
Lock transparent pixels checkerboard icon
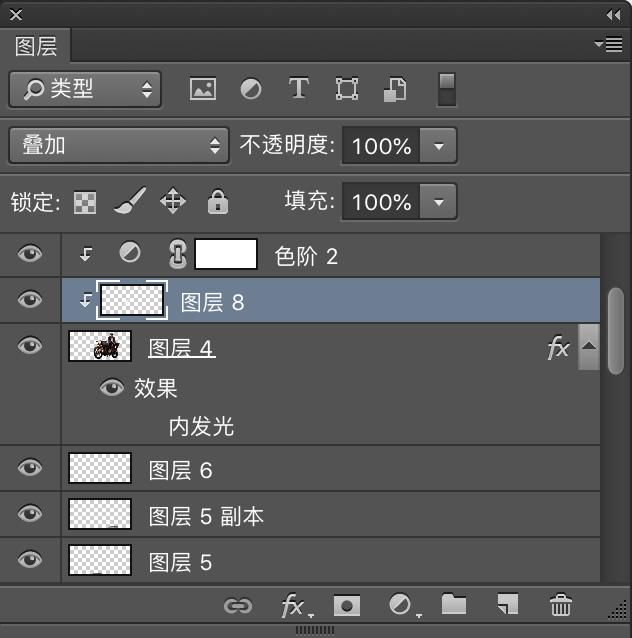pyautogui.click(x=85, y=202)
